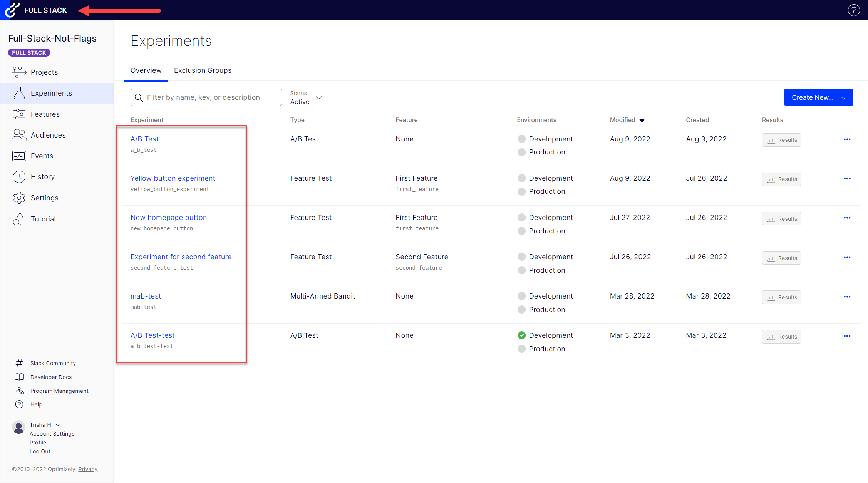Sort by the Modified column arrow

[642, 121]
